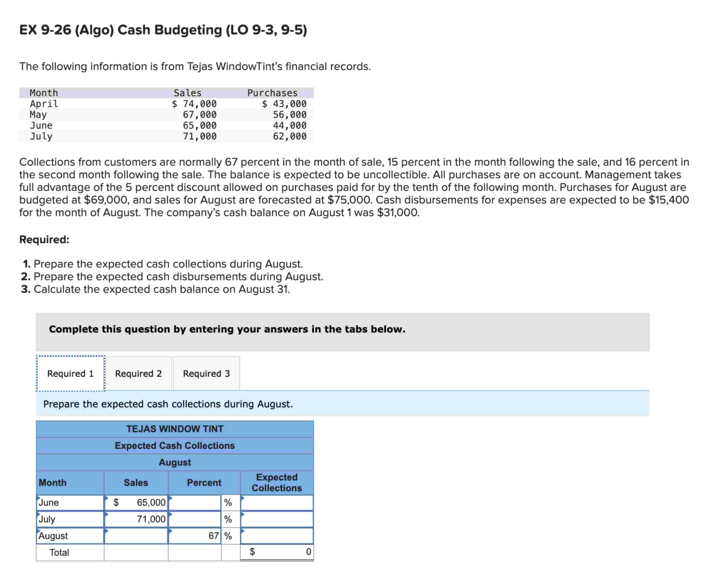
Task: Click the Expected Collections column header
Action: pyautogui.click(x=277, y=483)
